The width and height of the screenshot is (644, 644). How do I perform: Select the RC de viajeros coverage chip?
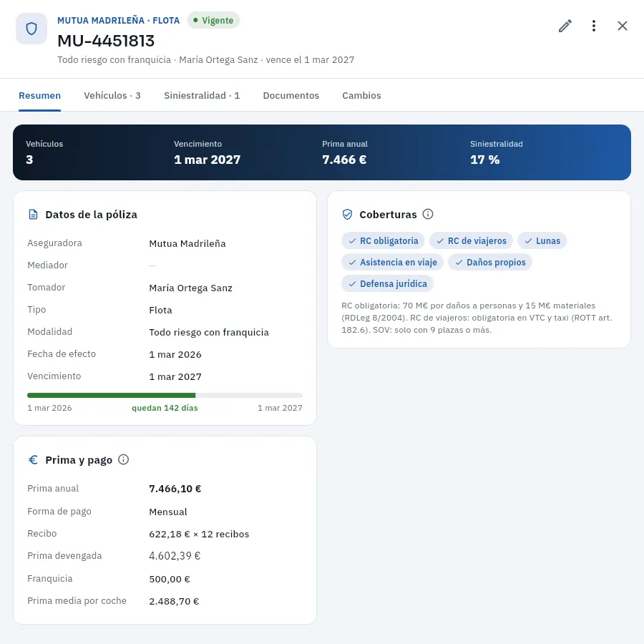pos(471,240)
